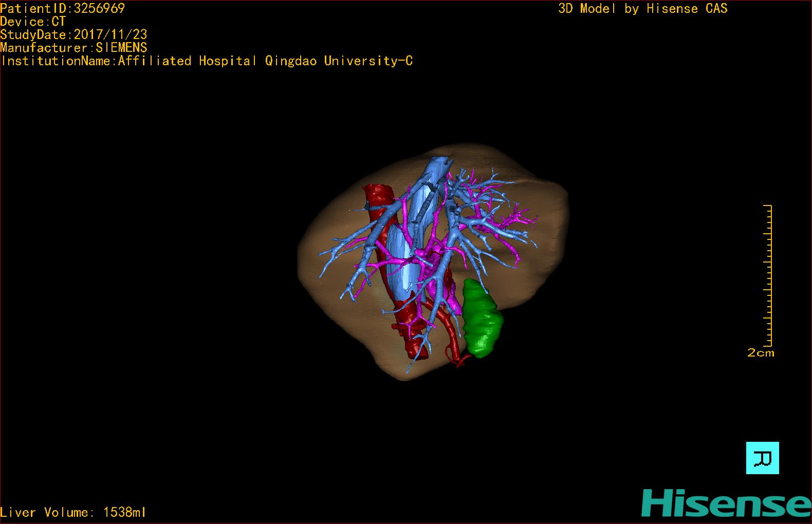The image size is (812, 524).
Task: Click the 2cm scale ruler
Action: click(x=768, y=275)
